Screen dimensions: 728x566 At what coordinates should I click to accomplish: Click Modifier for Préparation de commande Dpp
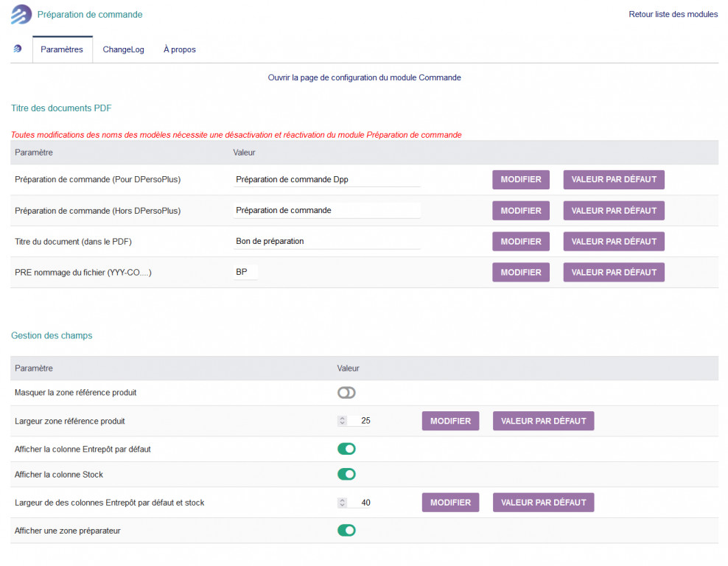[520, 180]
